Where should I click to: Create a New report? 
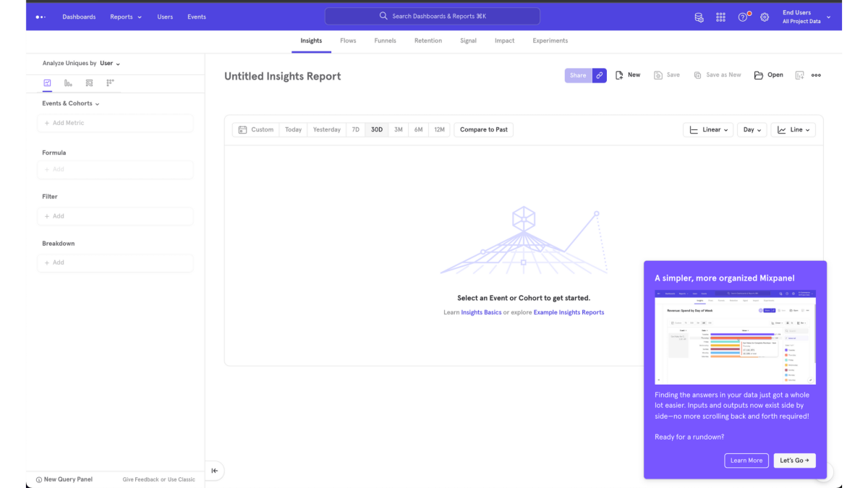tap(628, 75)
